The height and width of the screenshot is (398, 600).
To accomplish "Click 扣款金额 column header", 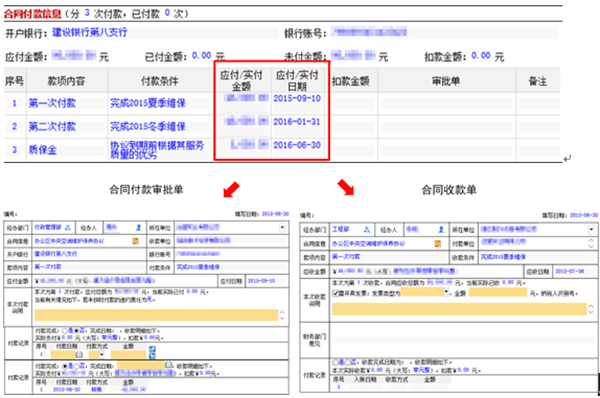I will pyautogui.click(x=351, y=81).
